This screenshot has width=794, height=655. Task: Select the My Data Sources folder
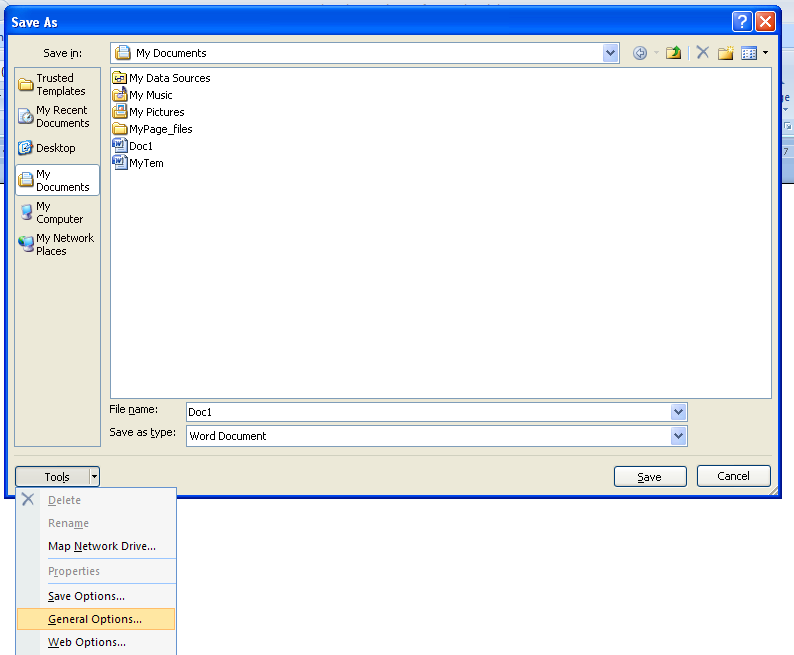point(162,78)
